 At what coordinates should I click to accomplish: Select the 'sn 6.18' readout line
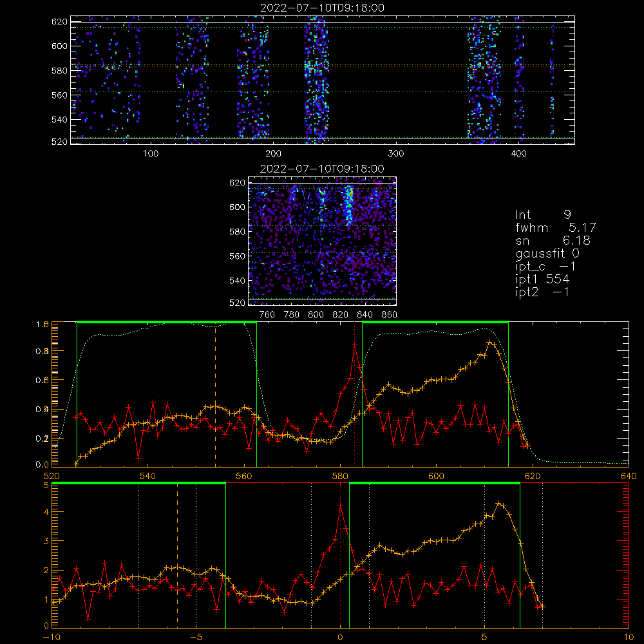pyautogui.click(x=553, y=240)
